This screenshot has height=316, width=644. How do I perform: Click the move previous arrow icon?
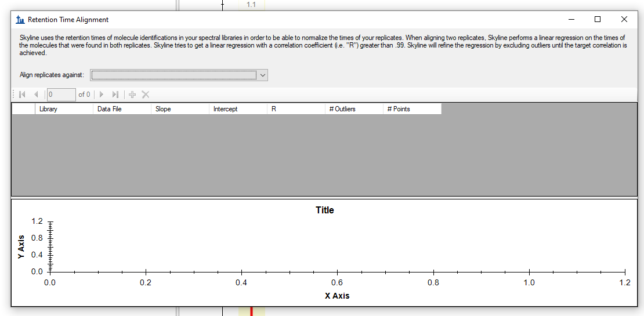click(x=36, y=95)
